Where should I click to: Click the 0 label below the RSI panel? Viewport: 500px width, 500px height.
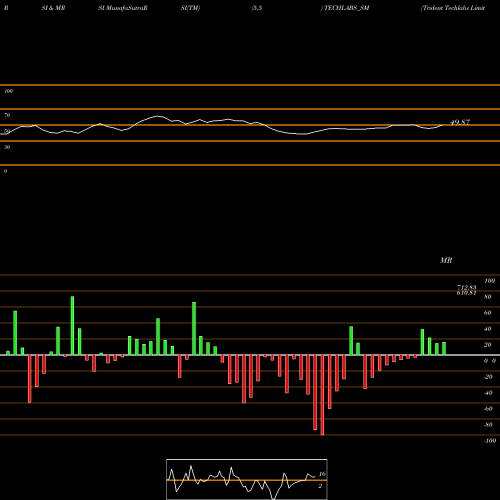[x=5, y=171]
